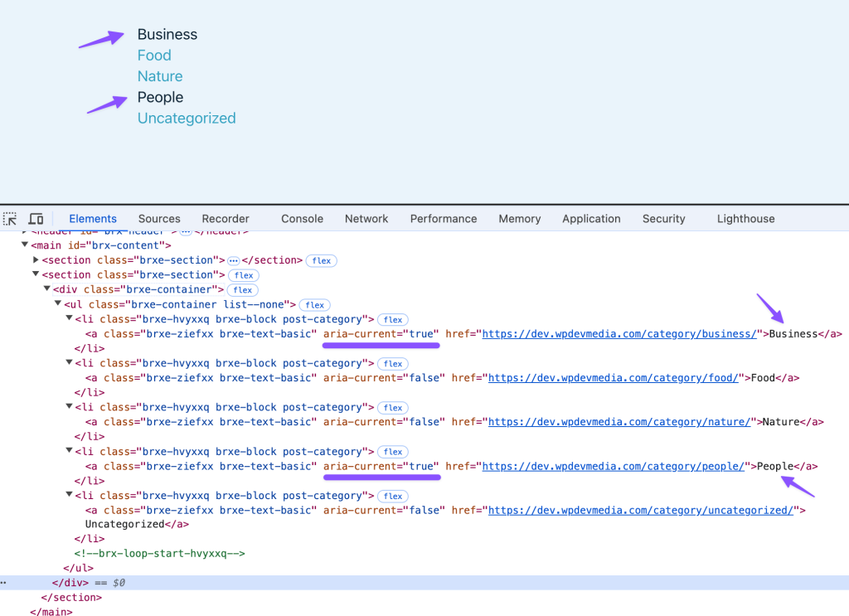Toggle flex overlay on the ul list--none element
Viewport: 849px width, 616px height.
pos(315,305)
